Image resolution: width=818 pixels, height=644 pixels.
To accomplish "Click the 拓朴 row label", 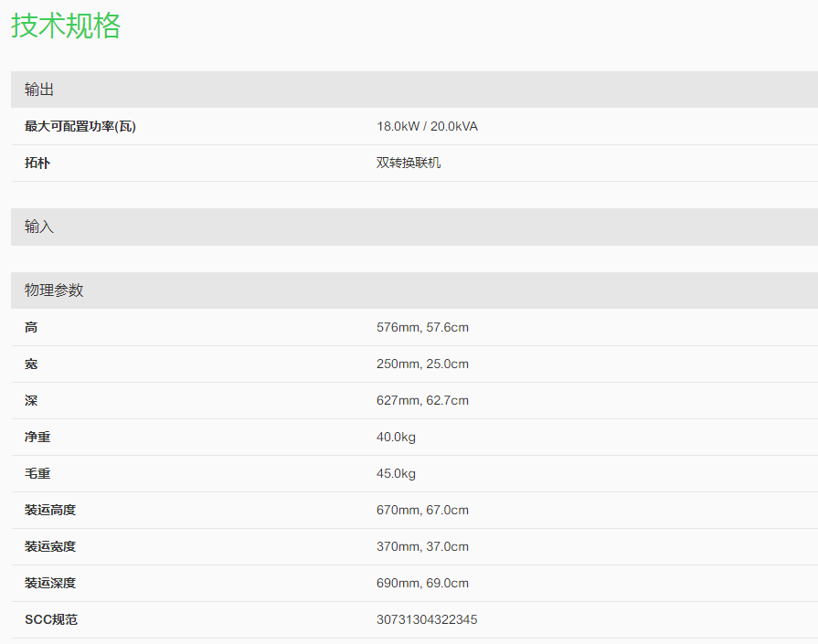I will pos(37,163).
